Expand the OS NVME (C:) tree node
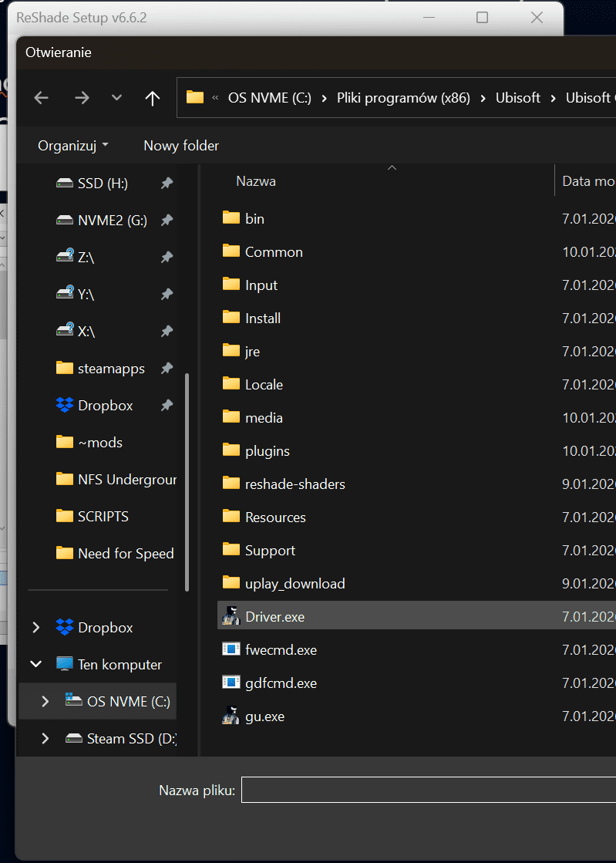 [x=45, y=702]
